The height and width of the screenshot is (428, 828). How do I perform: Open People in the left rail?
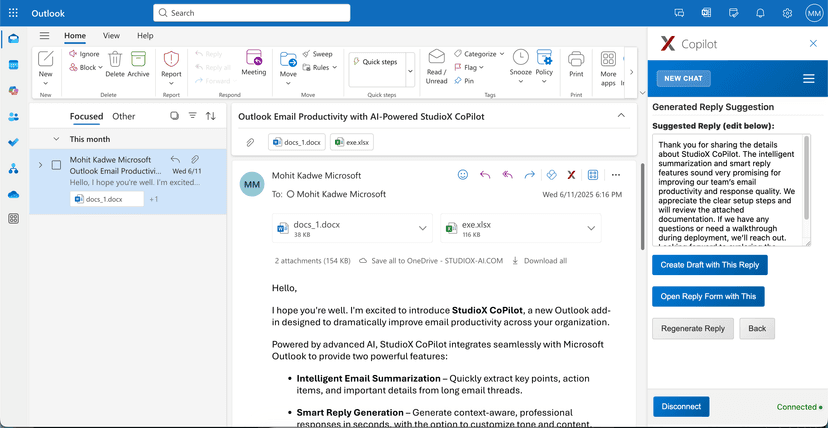tap(14, 117)
